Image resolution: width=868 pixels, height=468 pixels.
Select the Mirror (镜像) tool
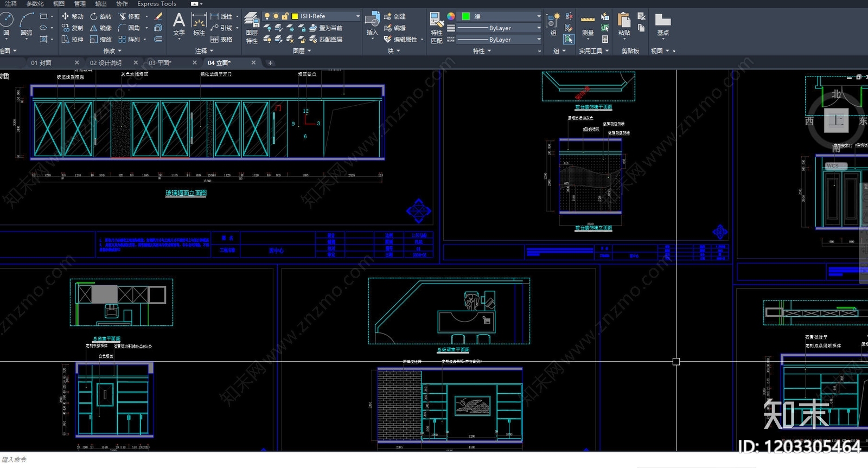101,28
